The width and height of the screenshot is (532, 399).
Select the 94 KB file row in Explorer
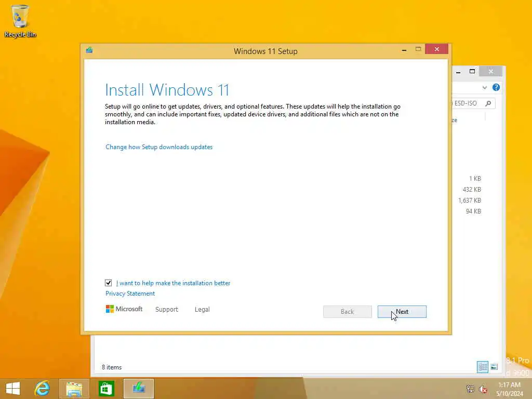click(473, 211)
